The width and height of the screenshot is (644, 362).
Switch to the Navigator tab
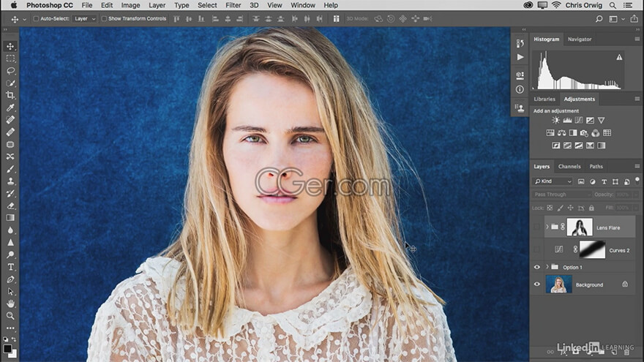580,39
